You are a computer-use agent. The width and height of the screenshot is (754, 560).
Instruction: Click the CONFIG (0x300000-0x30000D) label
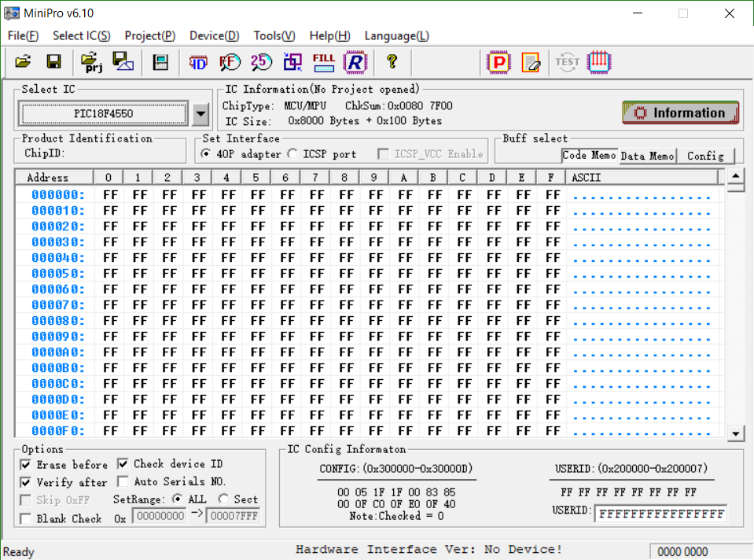(395, 469)
